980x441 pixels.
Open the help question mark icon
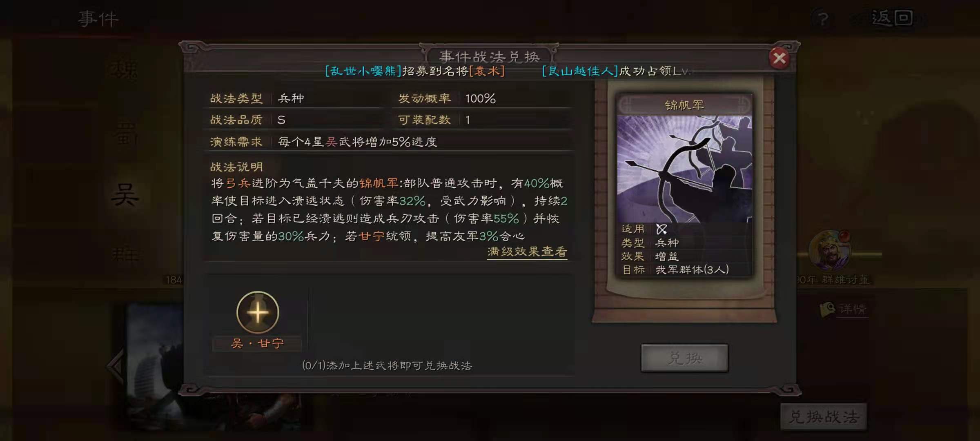click(x=823, y=19)
